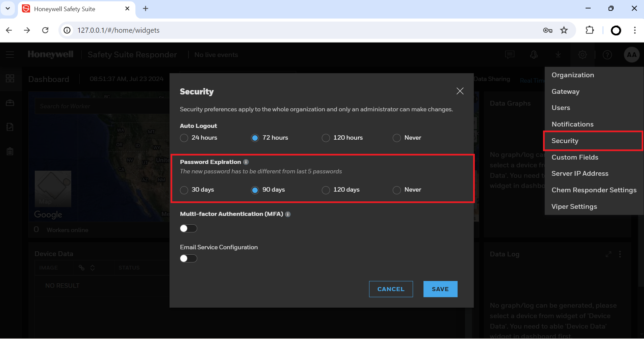644x339 pixels.
Task: Open the hamburger navigation menu
Action: pyautogui.click(x=10, y=55)
